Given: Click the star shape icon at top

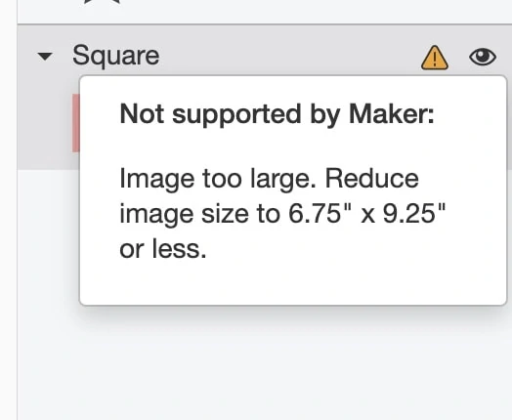Looking at the screenshot, I should [x=103, y=2].
